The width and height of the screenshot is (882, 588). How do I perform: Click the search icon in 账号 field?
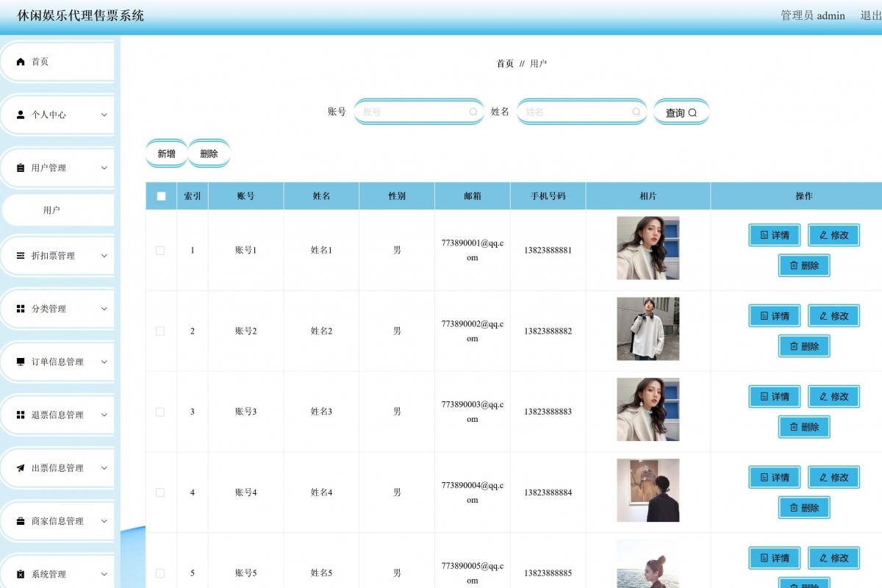tap(473, 112)
